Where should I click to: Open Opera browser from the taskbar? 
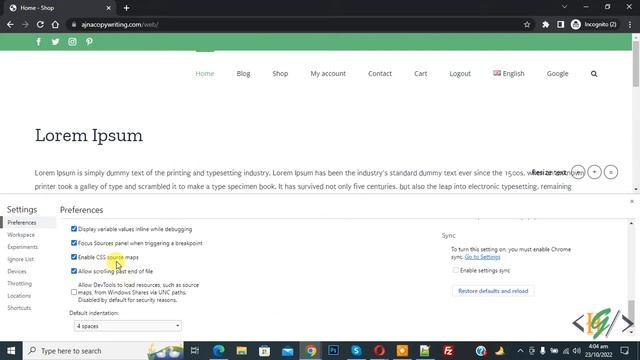click(379, 351)
